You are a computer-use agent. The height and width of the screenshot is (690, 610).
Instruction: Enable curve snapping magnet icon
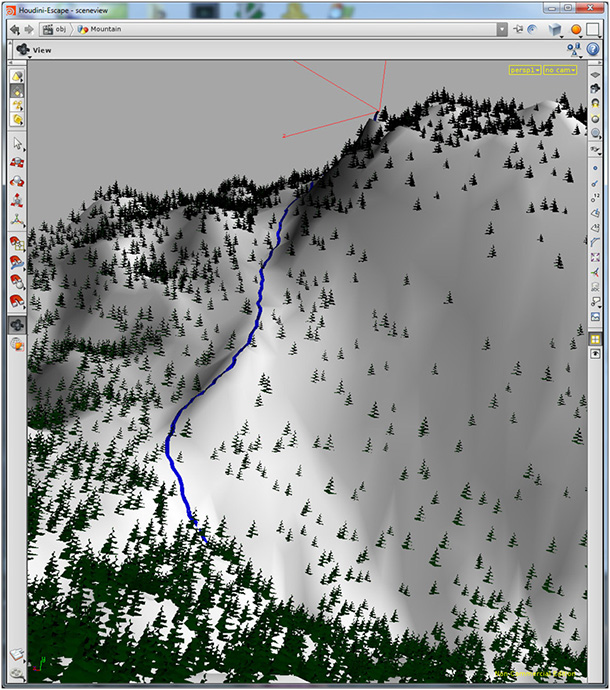coord(17,263)
